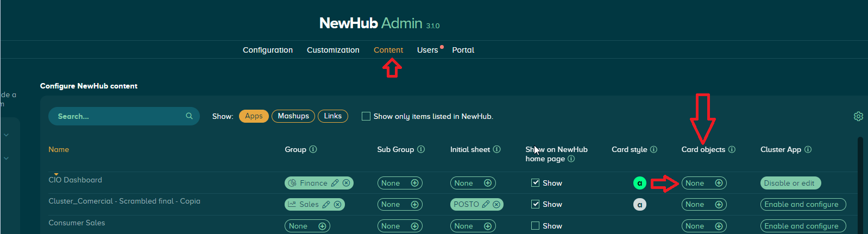Open Cluster App info icon
Screen dimensions: 868x234
click(808, 149)
